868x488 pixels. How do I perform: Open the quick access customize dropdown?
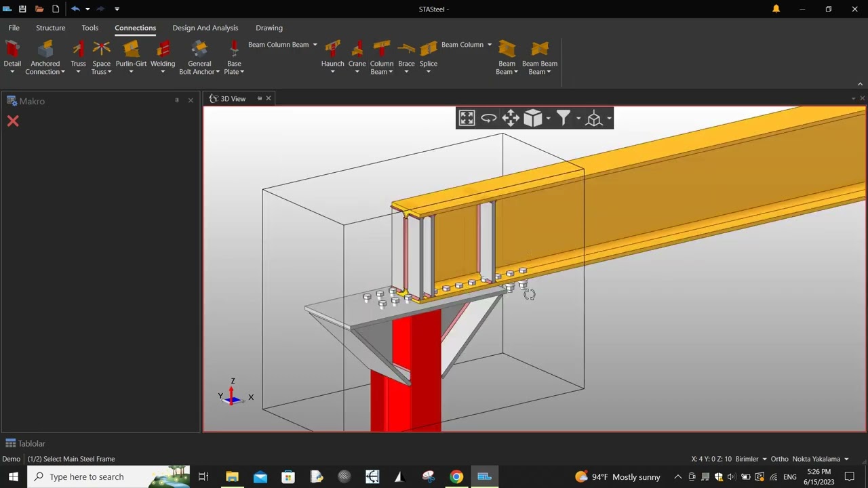117,9
